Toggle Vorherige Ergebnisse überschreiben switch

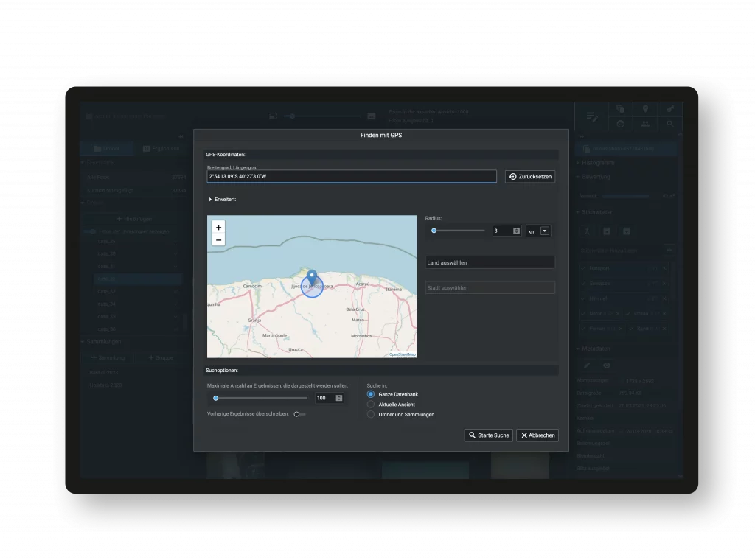click(299, 414)
